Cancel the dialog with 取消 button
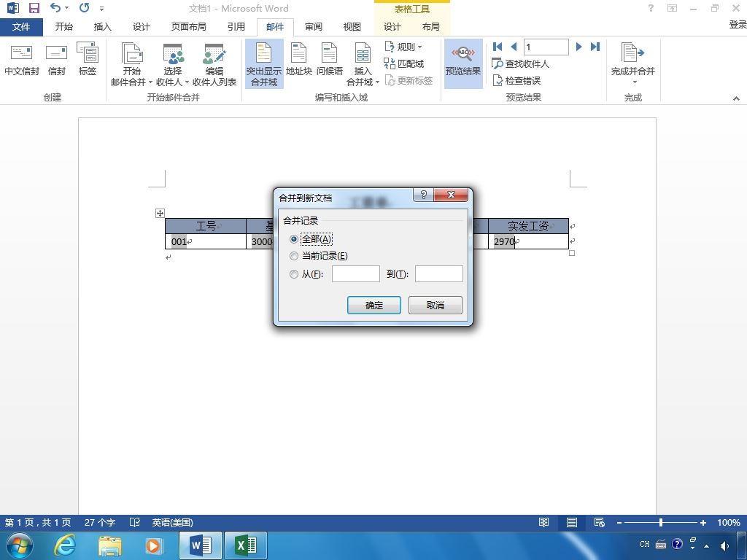The height and width of the screenshot is (560, 747). click(436, 306)
